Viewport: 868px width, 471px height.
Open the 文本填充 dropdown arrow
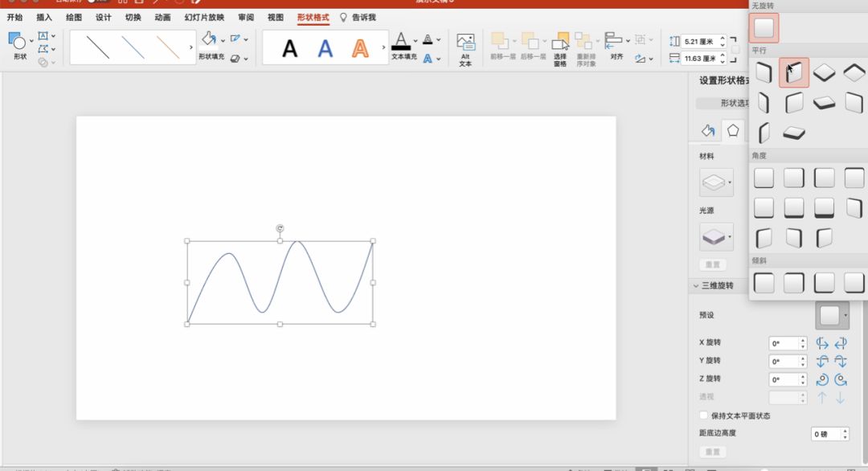[416, 41]
